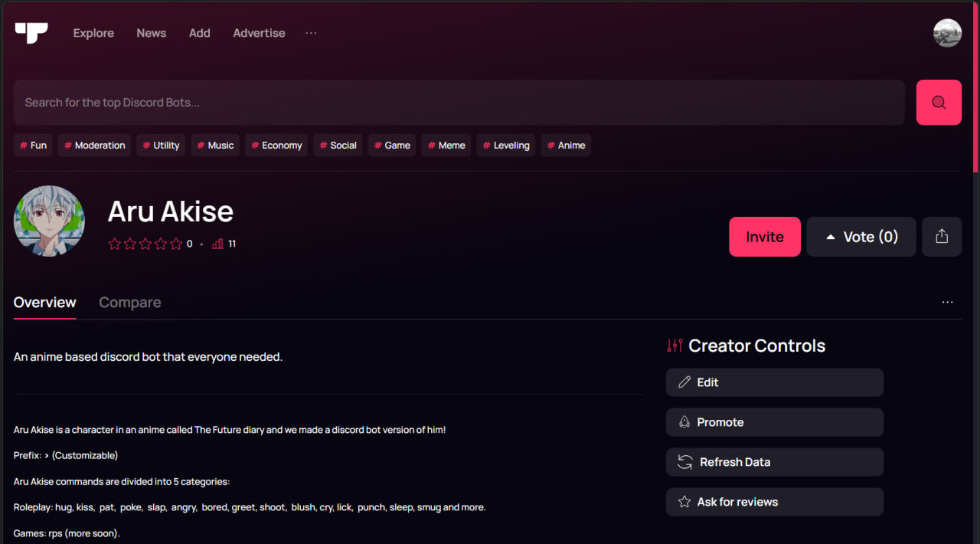Open the user profile avatar
The image size is (980, 544).
[947, 33]
